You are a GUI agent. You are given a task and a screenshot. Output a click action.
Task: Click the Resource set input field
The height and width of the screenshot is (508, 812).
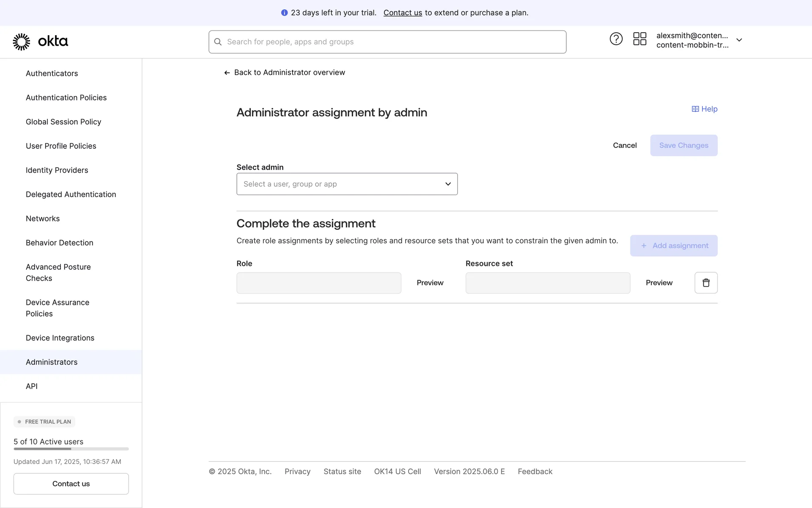[x=548, y=283]
